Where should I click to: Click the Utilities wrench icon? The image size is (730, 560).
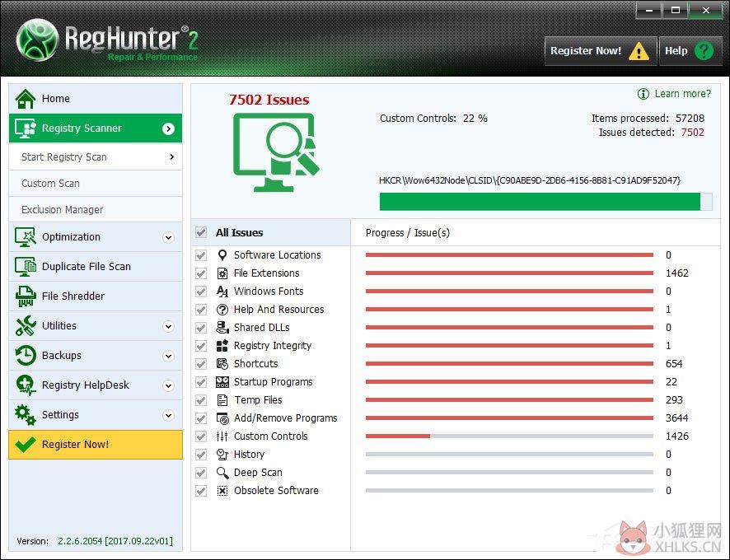tap(26, 326)
